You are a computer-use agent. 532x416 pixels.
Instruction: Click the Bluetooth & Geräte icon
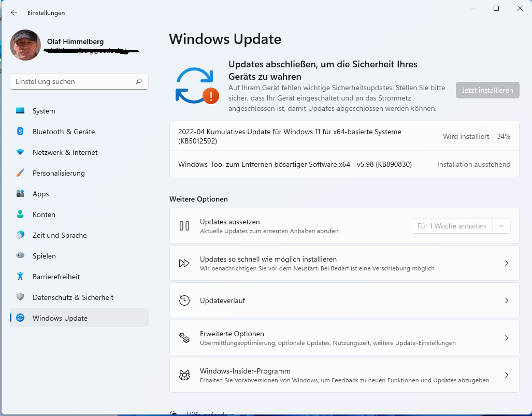20,132
